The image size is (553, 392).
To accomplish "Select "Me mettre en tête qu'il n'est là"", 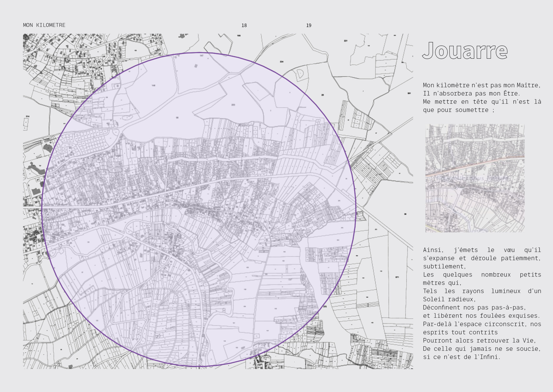I will pyautogui.click(x=482, y=102).
